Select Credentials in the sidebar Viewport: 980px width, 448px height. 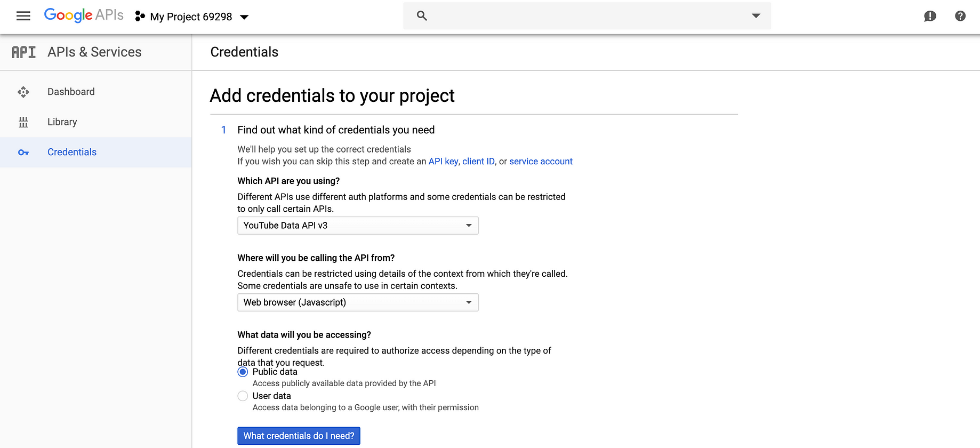(95, 153)
